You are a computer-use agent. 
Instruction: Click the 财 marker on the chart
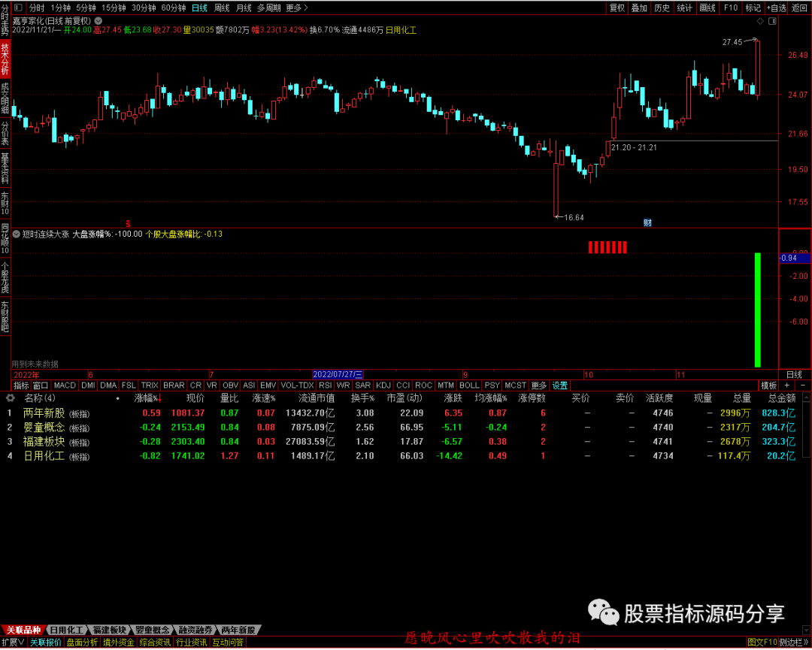[647, 222]
